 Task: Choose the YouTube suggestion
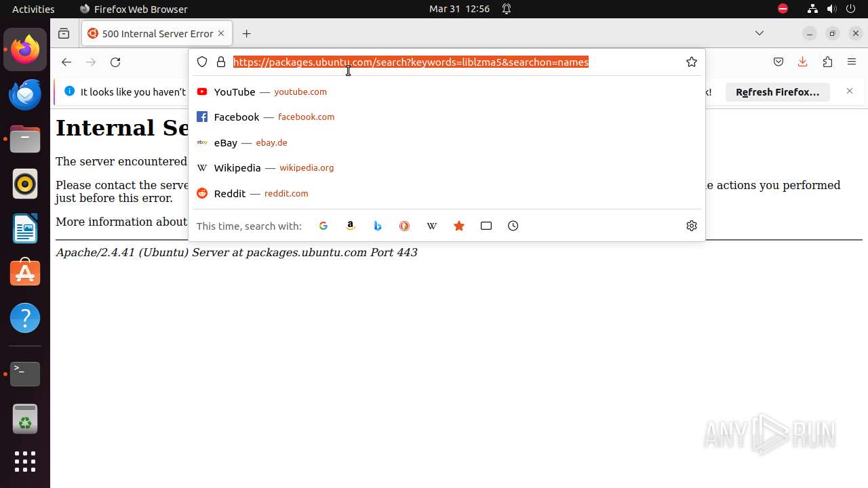[447, 91]
